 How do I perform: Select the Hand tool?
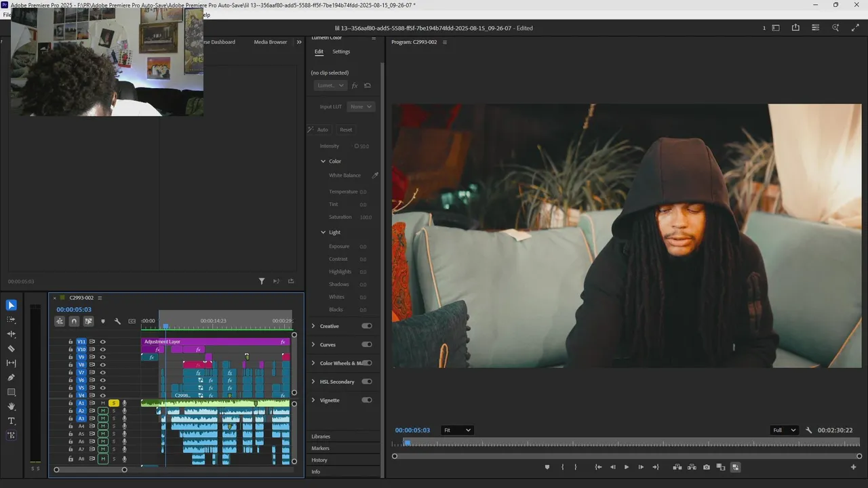tap(11, 407)
